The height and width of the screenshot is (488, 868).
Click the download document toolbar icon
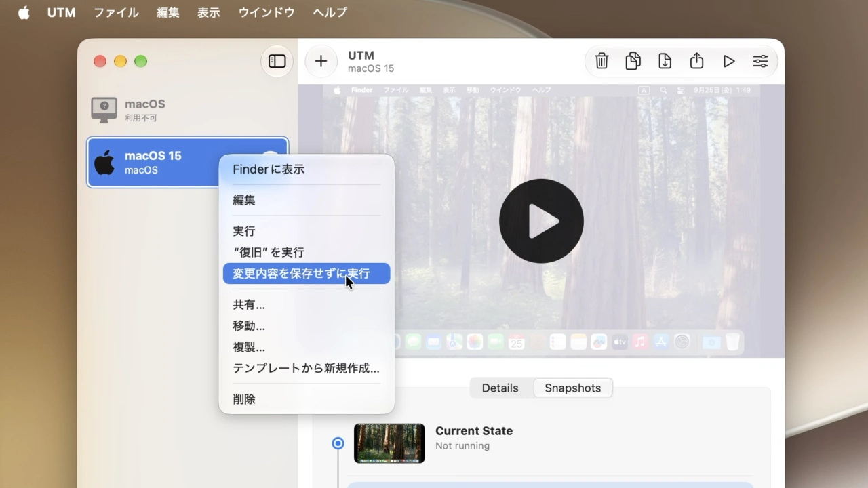coord(665,62)
